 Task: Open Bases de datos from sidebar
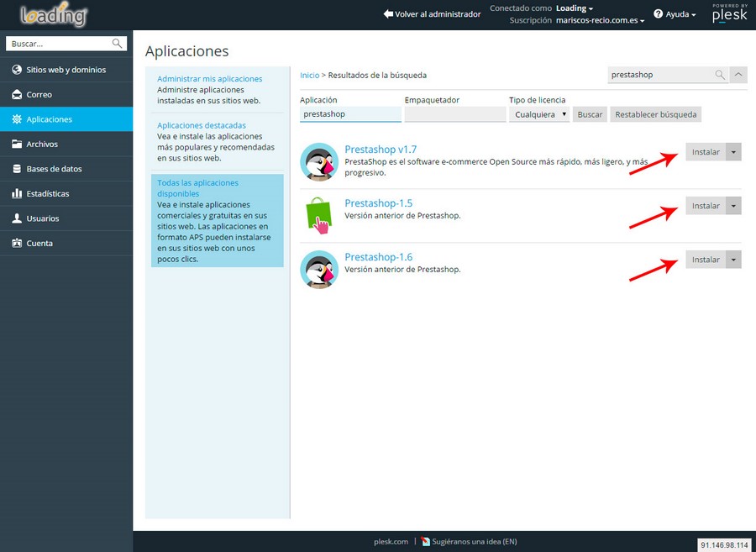(x=66, y=169)
